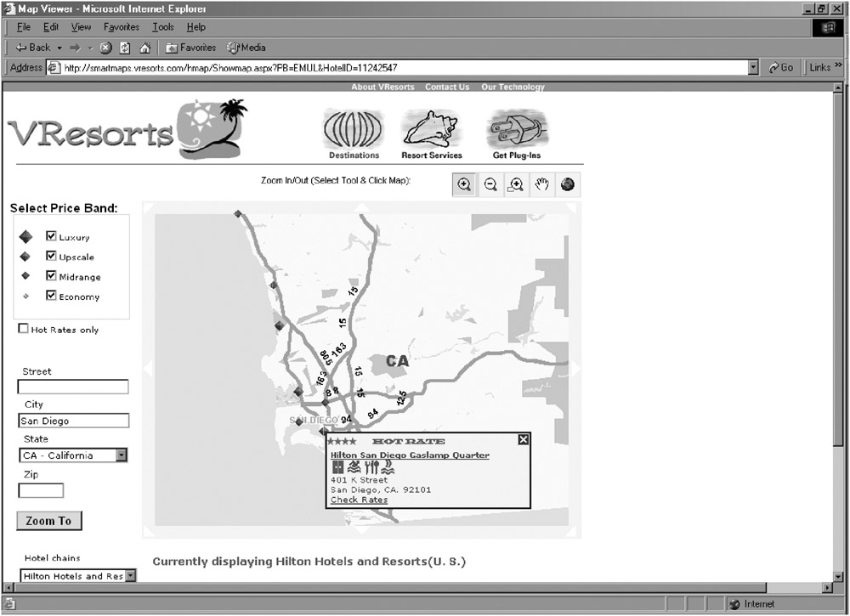Click the vertical scrollbar up arrow
Viewport: 850px width, 616px height.
(x=838, y=88)
